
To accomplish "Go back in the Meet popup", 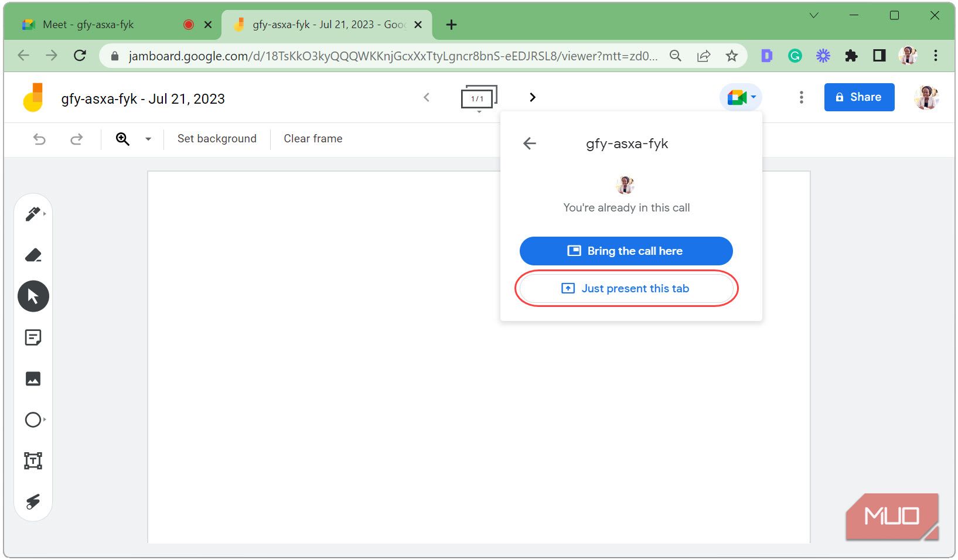I will pos(530,144).
